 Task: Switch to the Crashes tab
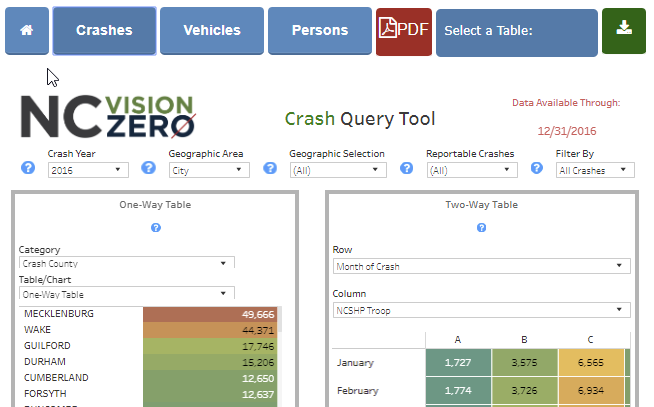104,31
